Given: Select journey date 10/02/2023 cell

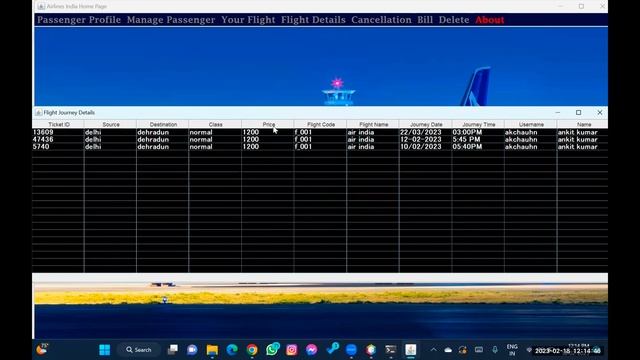Looking at the screenshot, I should point(426,147).
